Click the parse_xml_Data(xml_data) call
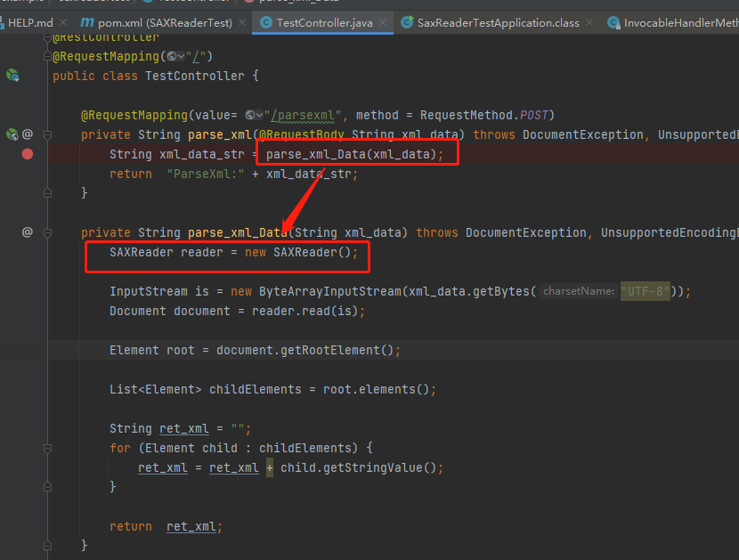The height and width of the screenshot is (560, 739). (351, 155)
